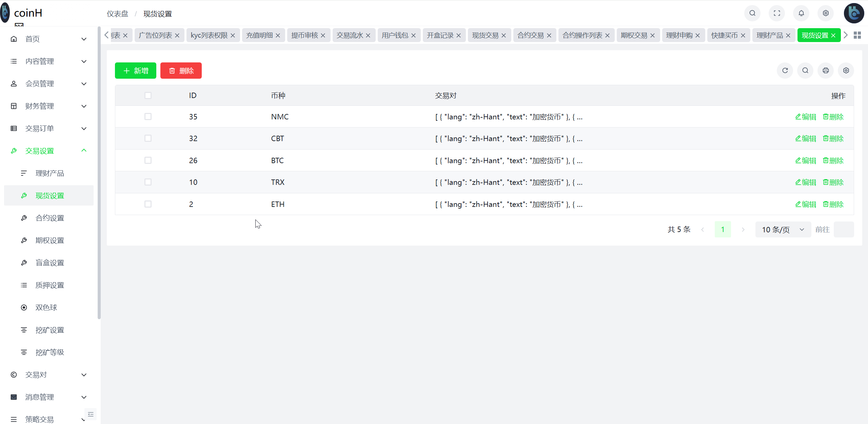Expand the 会员管理 sidebar menu
Viewport: 868px width, 424px height.
(49, 84)
